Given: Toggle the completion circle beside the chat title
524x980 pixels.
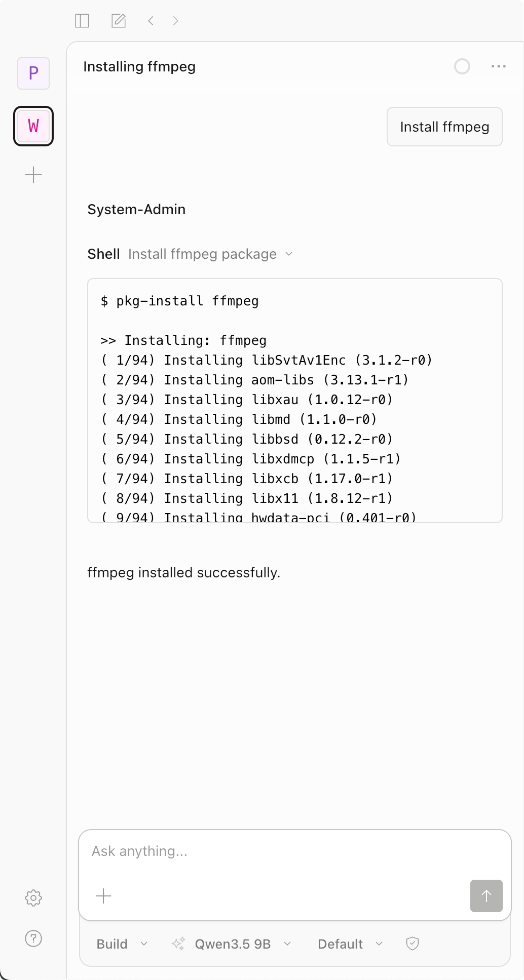Looking at the screenshot, I should point(462,66).
